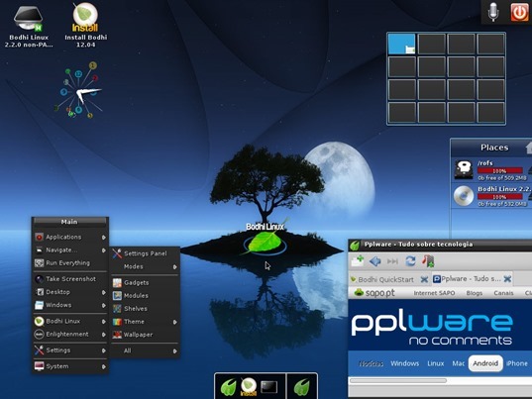
Task: Click the Take Screenshot camera icon
Action: pyautogui.click(x=39, y=279)
